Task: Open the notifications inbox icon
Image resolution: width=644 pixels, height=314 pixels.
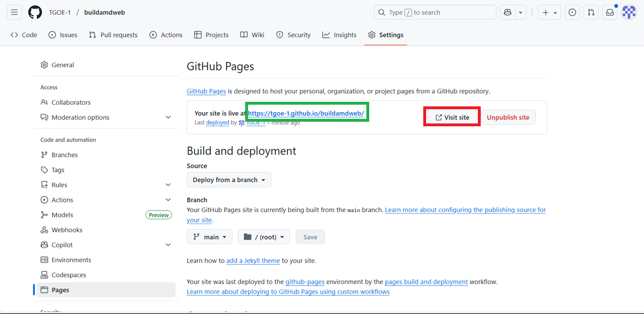Action: click(610, 13)
